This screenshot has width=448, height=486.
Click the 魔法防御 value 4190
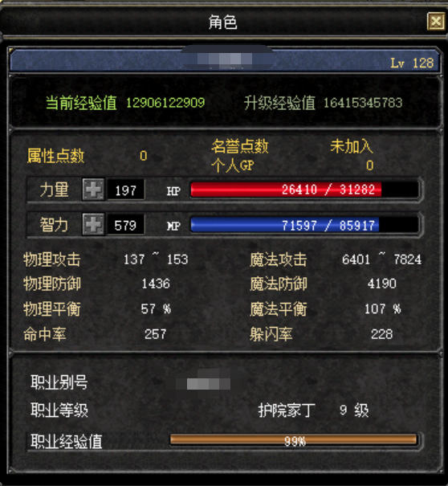[381, 284]
